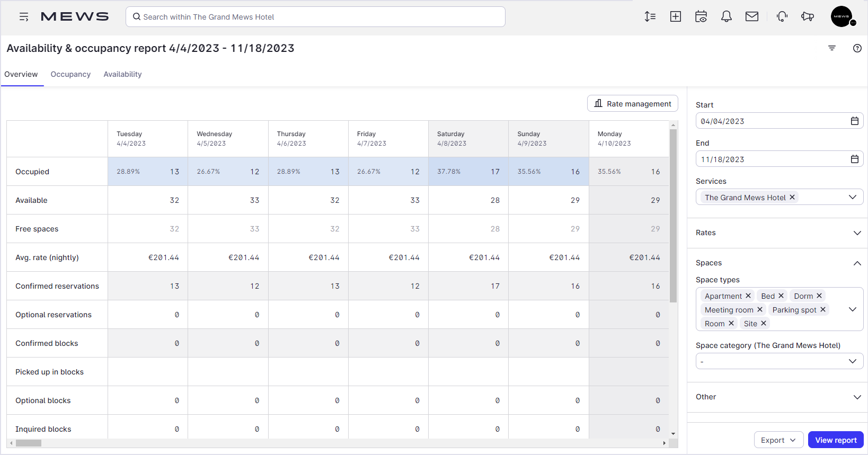The height and width of the screenshot is (455, 868).
Task: Open the help question mark icon
Action: (857, 48)
